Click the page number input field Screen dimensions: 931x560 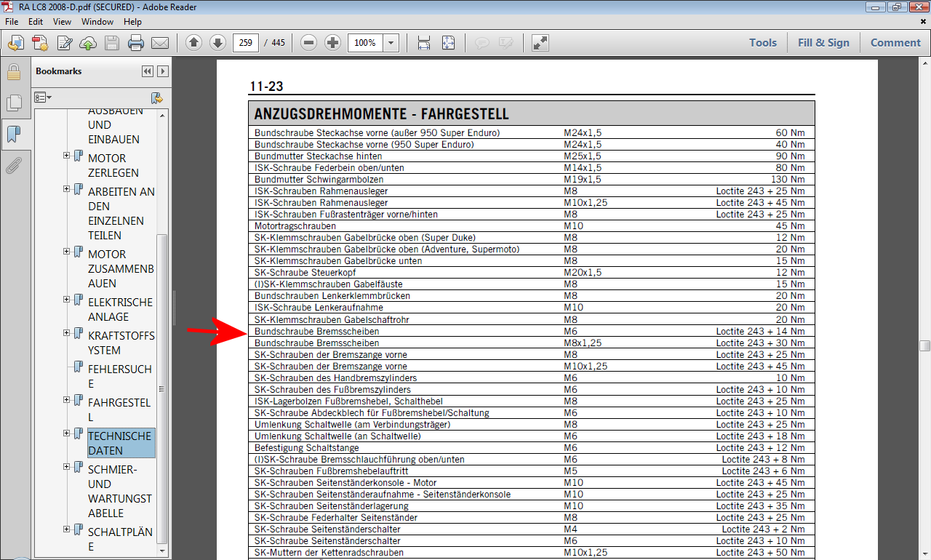click(x=246, y=43)
